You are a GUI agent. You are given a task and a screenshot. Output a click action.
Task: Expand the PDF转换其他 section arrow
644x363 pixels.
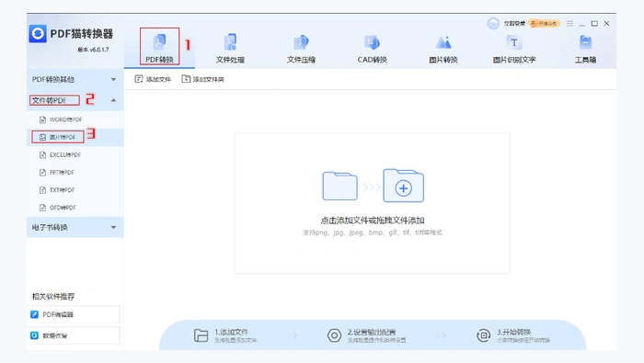pos(113,80)
